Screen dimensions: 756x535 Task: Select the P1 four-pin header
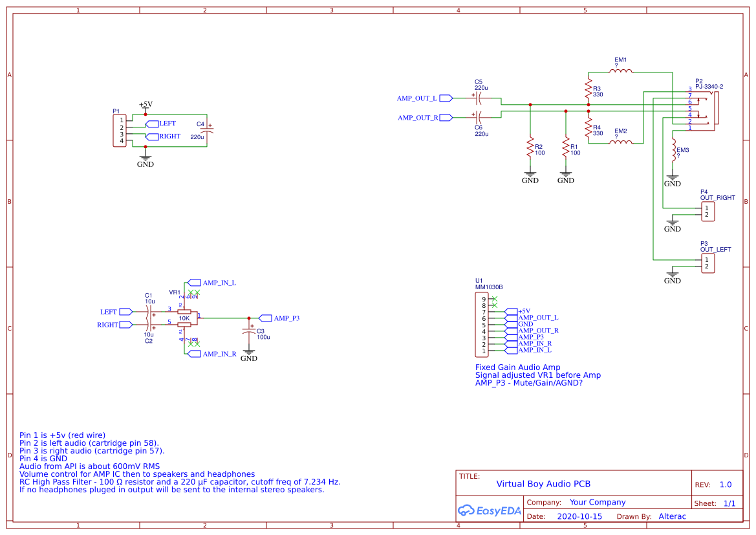click(x=120, y=131)
